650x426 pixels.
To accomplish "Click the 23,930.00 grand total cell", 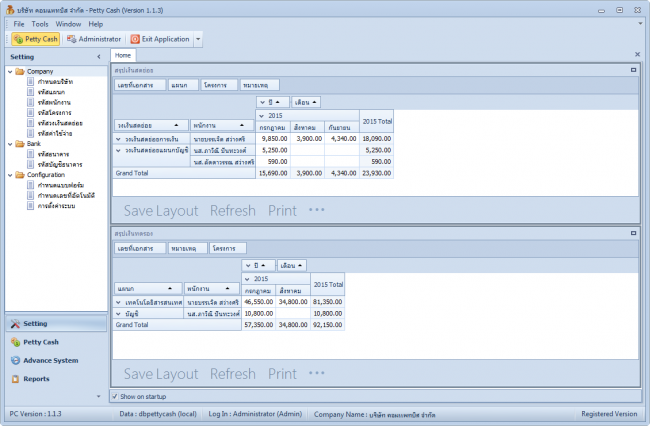I will pyautogui.click(x=376, y=173).
